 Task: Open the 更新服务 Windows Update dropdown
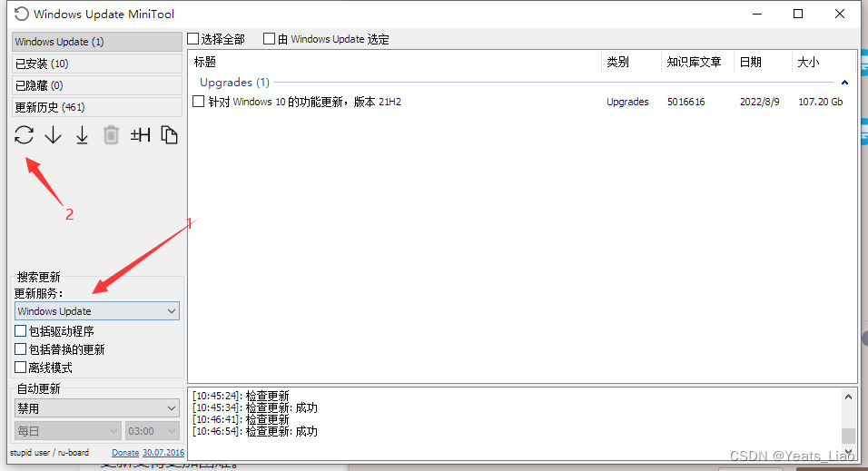[x=97, y=311]
